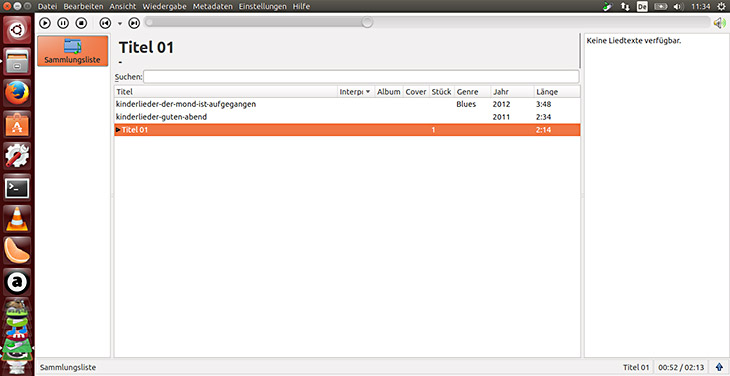The image size is (730, 376).
Task: Click the JuK music note tray icon
Action: pos(607,7)
